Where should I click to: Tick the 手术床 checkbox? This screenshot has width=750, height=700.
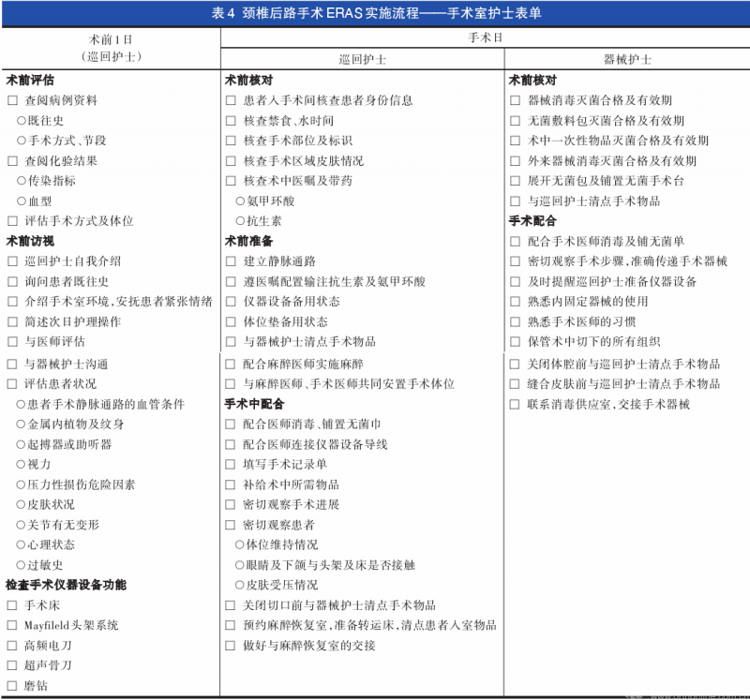[12, 605]
